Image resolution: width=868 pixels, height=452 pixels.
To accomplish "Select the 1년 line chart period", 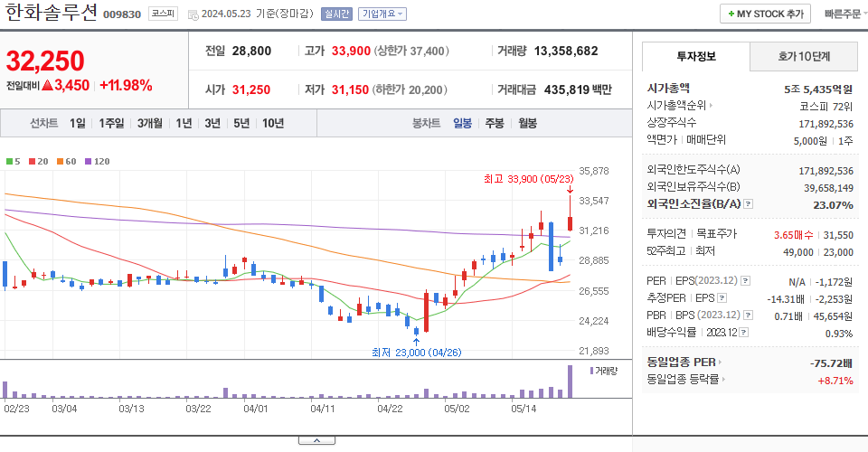I will [184, 123].
